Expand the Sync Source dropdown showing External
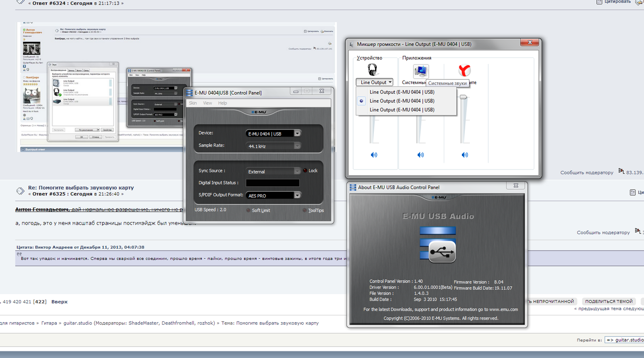Viewport: 644px width, 358px height. [x=273, y=171]
